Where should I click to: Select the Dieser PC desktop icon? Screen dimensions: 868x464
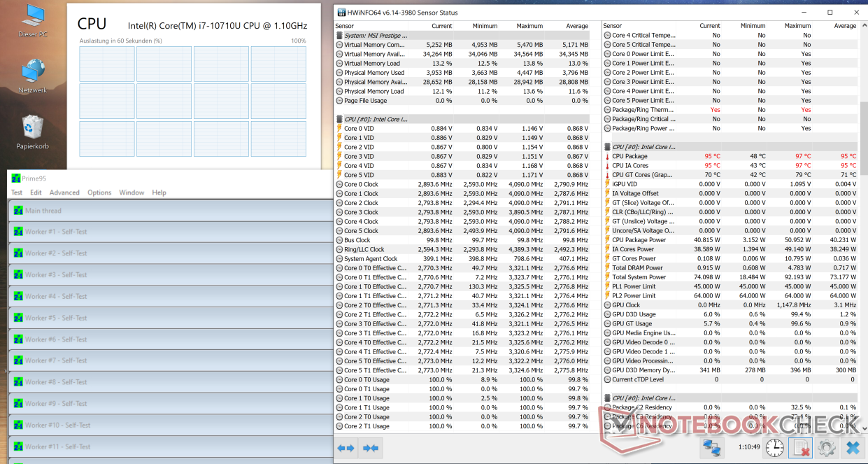pos(32,21)
